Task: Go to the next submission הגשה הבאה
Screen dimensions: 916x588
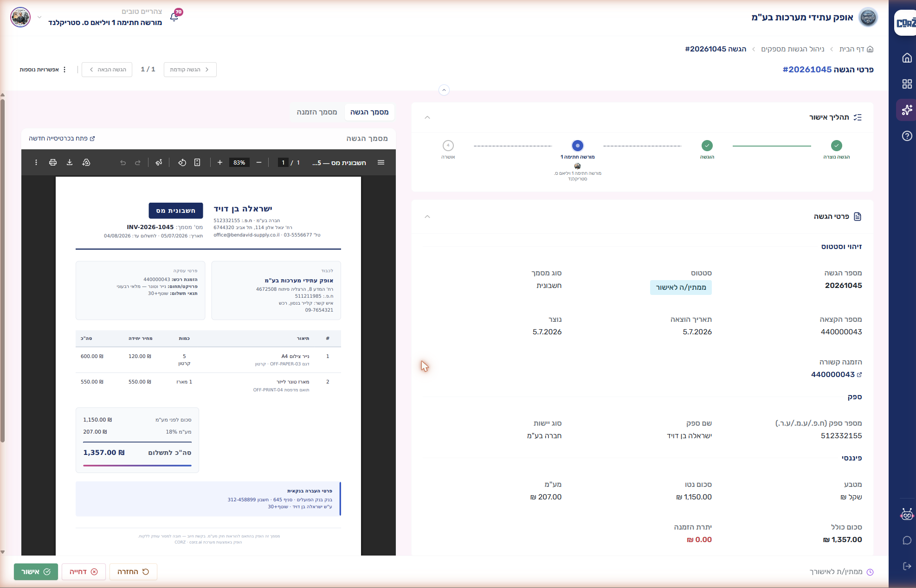Action: (107, 70)
